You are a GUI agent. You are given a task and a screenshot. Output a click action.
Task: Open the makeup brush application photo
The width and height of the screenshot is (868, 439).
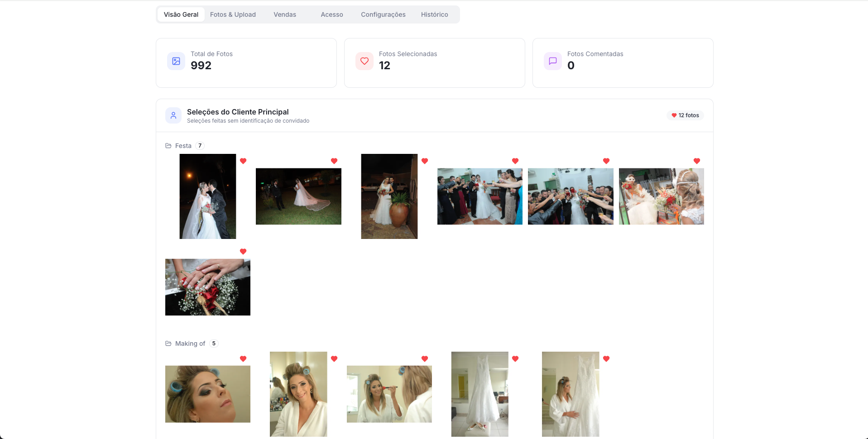click(389, 394)
